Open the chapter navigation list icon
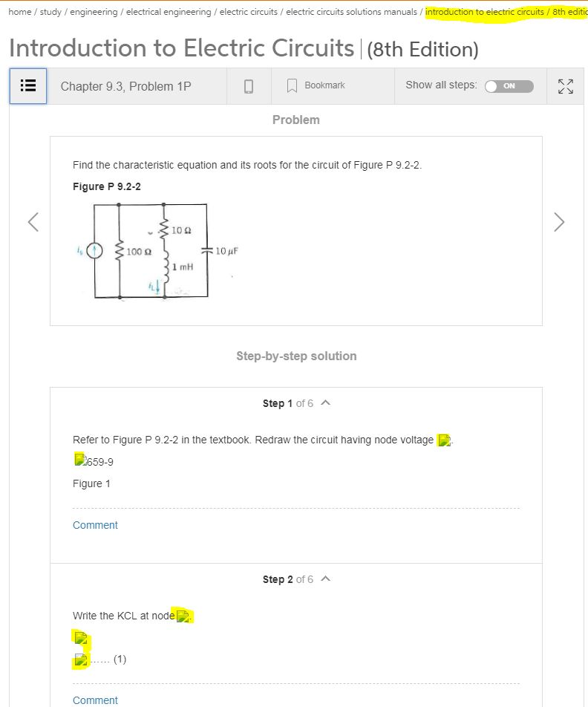 click(27, 85)
